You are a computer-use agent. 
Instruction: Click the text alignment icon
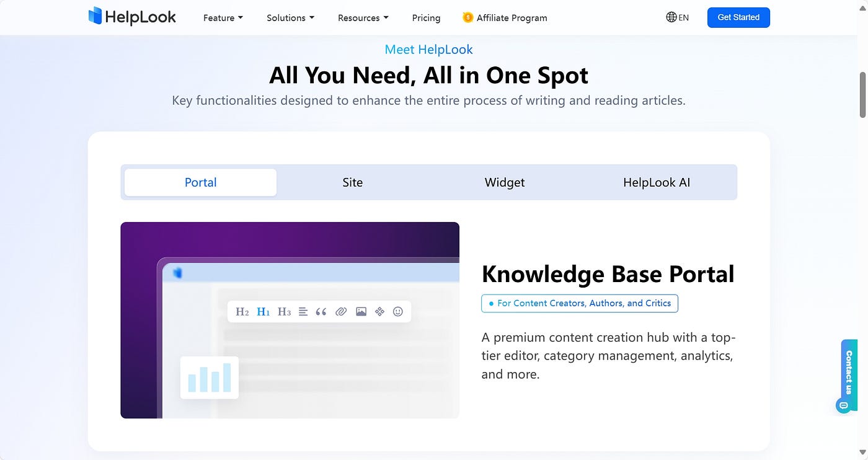[x=303, y=312]
